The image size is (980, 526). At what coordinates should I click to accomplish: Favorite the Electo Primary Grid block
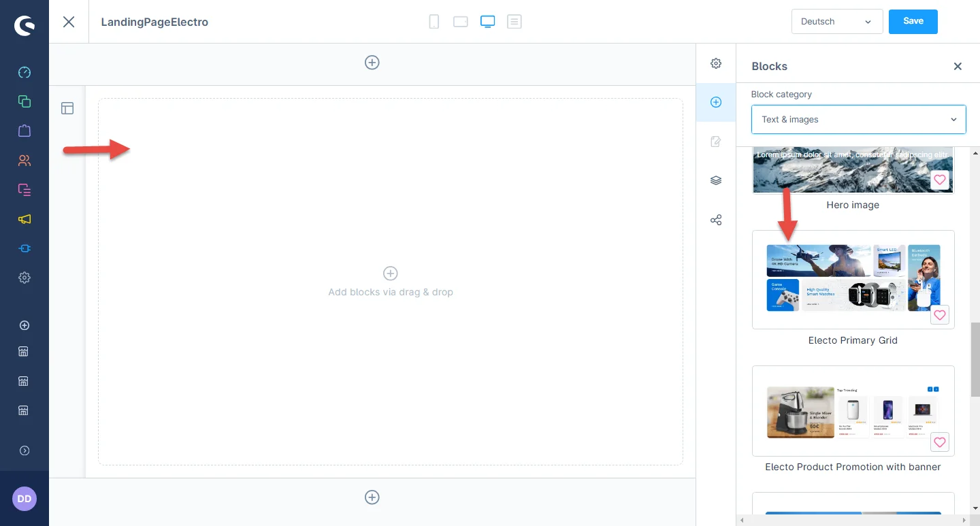click(x=939, y=315)
